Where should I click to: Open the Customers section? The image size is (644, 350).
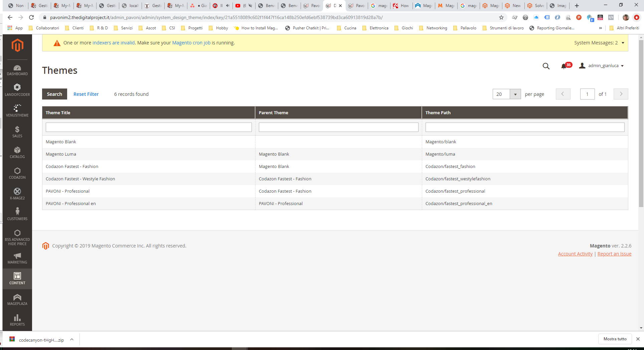[17, 214]
